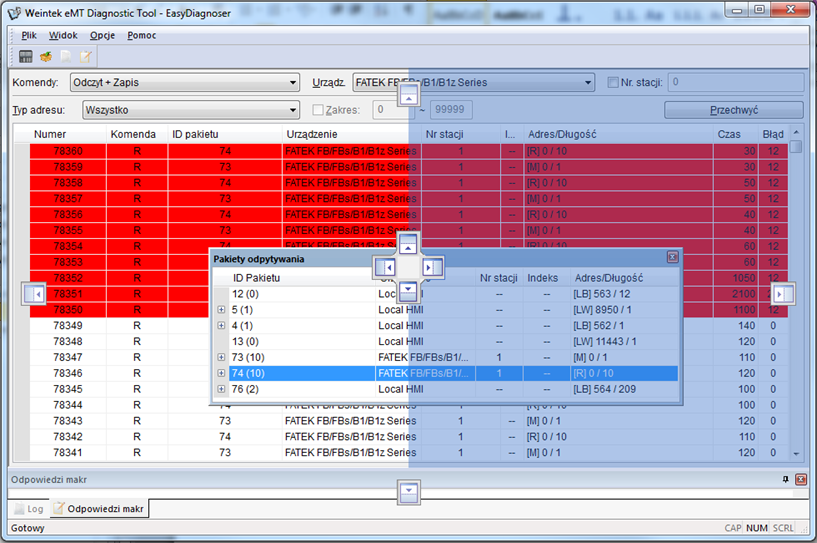Open the Komendy dropdown showing Odczyt + Zapis
Screen dimensions: 817x543
pyautogui.click(x=185, y=82)
